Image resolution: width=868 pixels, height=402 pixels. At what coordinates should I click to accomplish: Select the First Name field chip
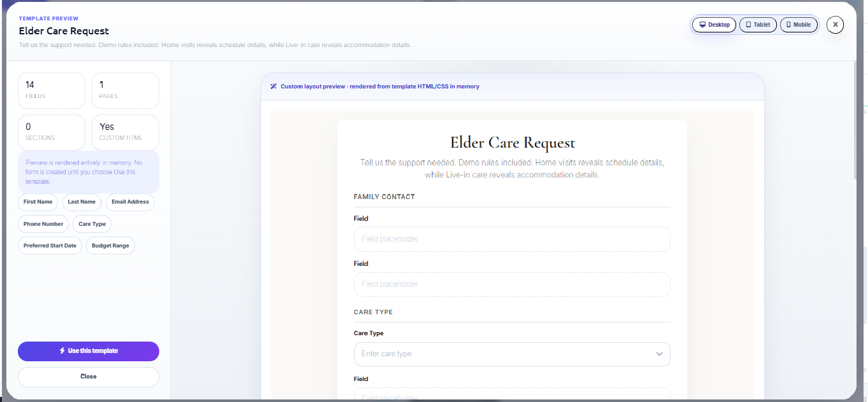[38, 202]
